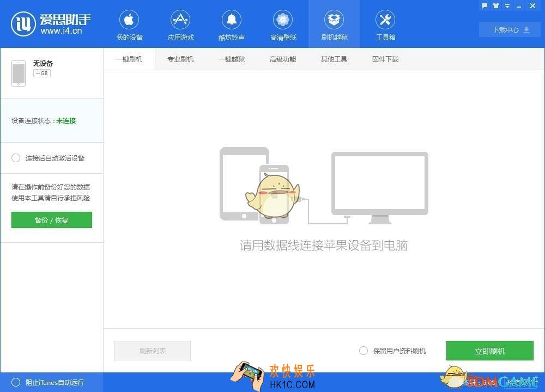Image resolution: width=545 pixels, height=392 pixels.
Task: Switch to the 其他工具 tab
Action: click(x=334, y=59)
